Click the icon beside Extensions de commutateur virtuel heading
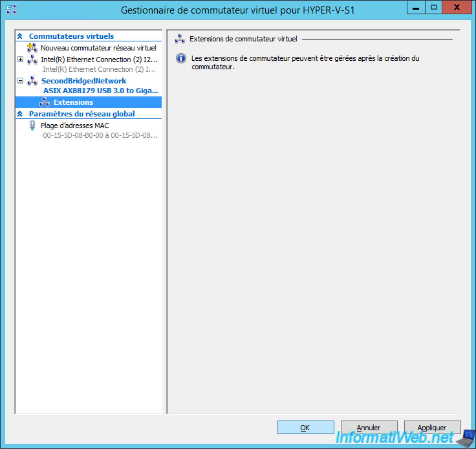Viewport: 476px width, 449px height. pyautogui.click(x=180, y=39)
